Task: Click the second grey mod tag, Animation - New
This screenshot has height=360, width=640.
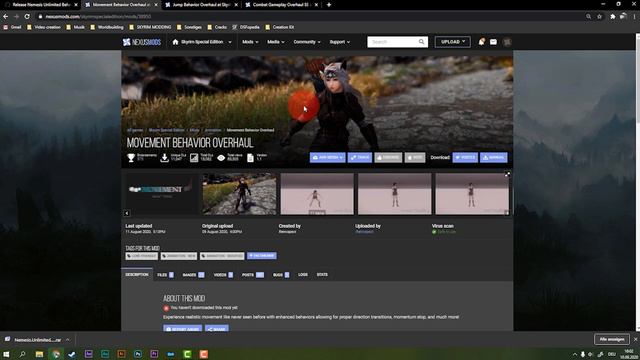Action: click(179, 256)
